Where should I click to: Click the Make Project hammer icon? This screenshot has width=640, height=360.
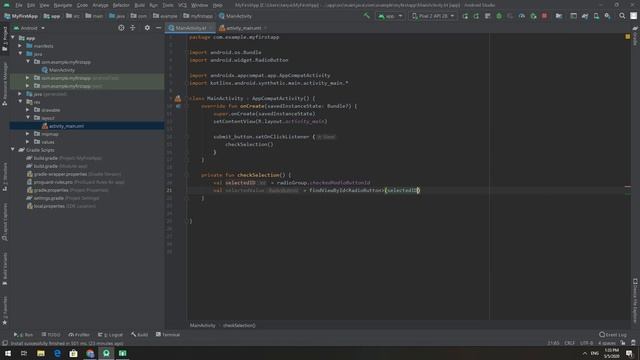(367, 16)
